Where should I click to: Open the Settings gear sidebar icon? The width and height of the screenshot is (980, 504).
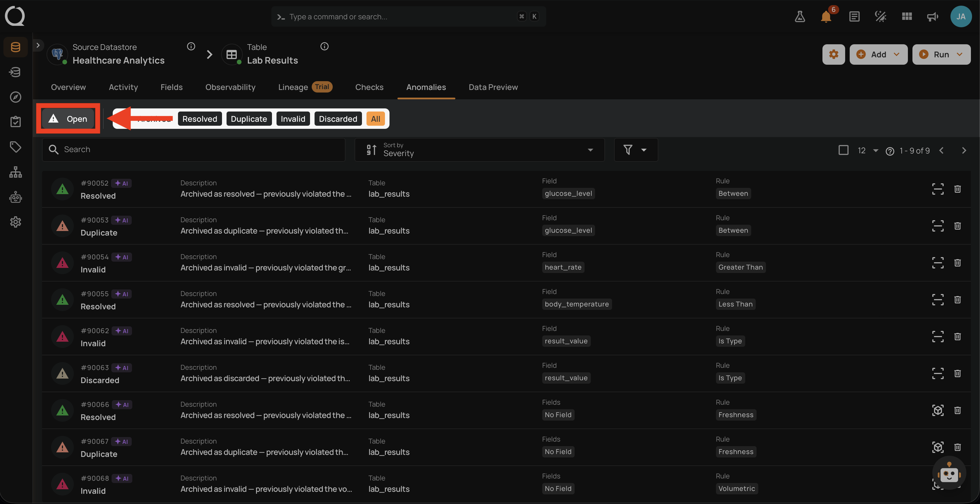(x=16, y=222)
